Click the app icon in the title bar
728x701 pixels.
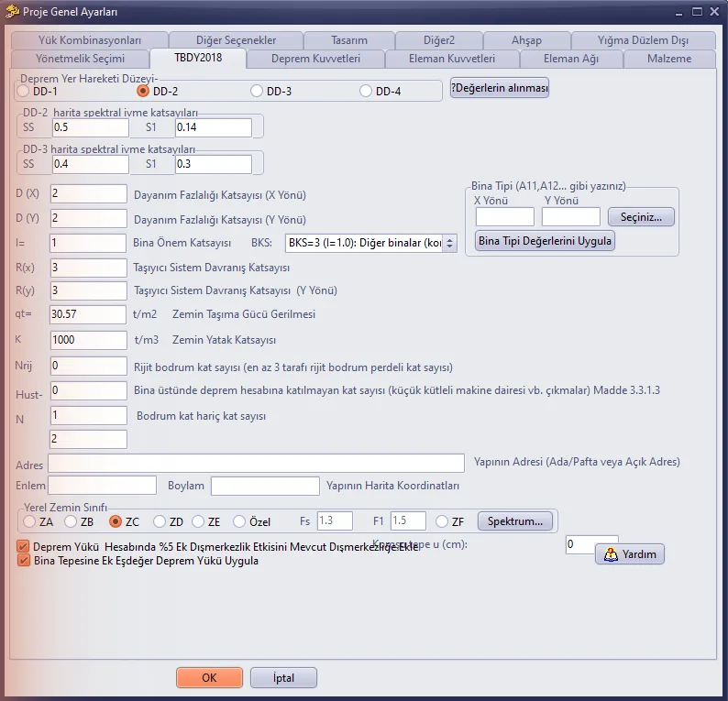click(12, 11)
